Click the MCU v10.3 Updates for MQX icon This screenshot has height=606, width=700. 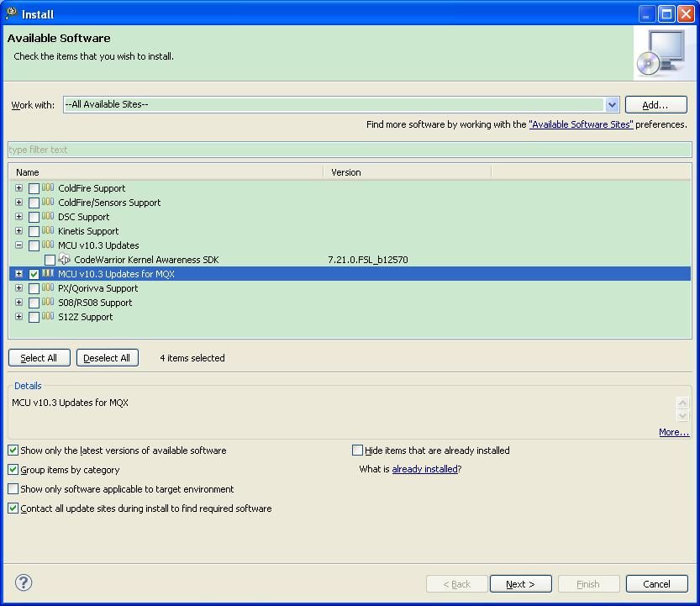pos(48,273)
